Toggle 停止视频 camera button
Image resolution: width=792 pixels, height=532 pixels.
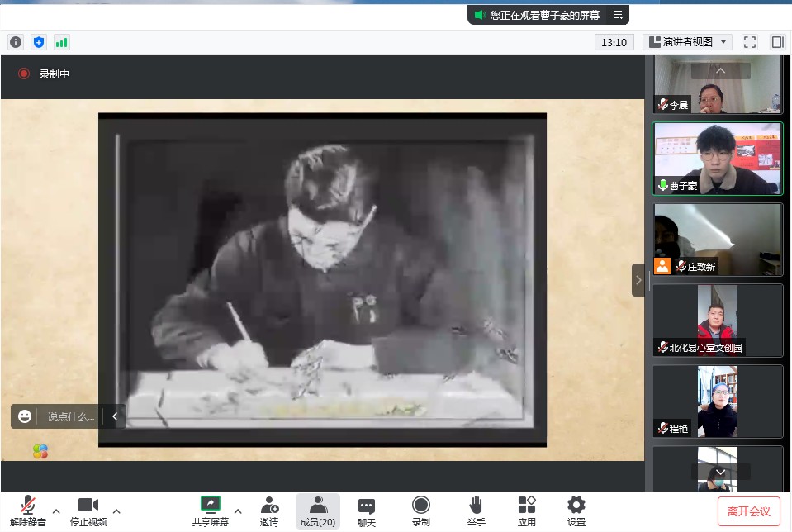click(88, 511)
